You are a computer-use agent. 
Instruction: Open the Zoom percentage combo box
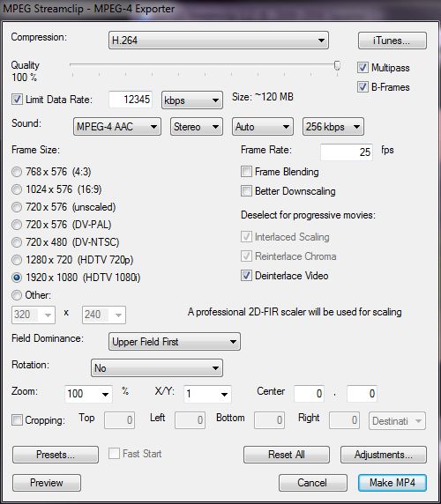pyautogui.click(x=88, y=394)
